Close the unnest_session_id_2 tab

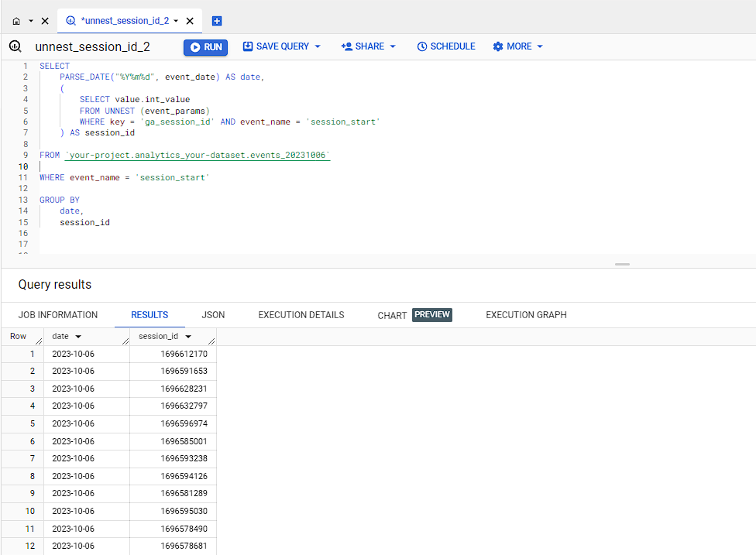[190, 21]
